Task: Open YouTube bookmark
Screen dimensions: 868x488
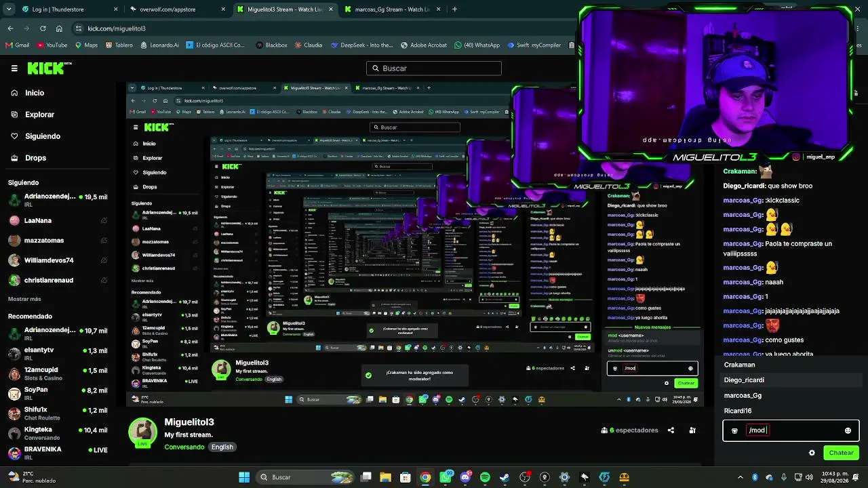Action: (x=52, y=45)
